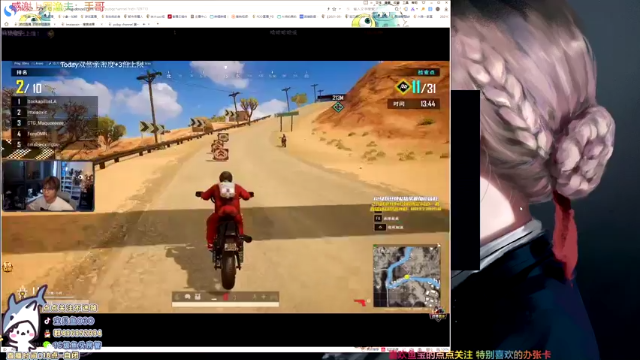This screenshot has height=360, width=640.
Task: Click the checkpoint diamond icon beside 11/31
Action: point(403,87)
